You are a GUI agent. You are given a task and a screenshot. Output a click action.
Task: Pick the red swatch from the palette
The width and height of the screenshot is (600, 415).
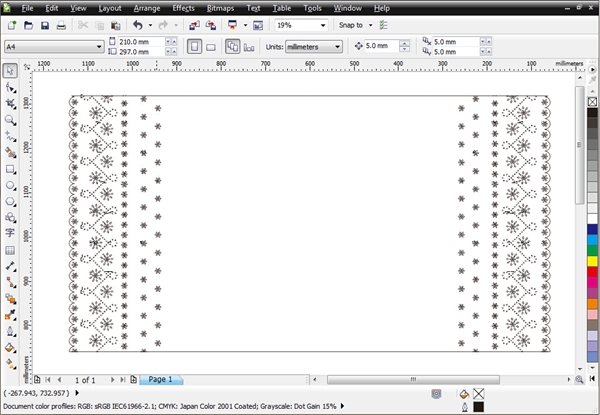592,272
